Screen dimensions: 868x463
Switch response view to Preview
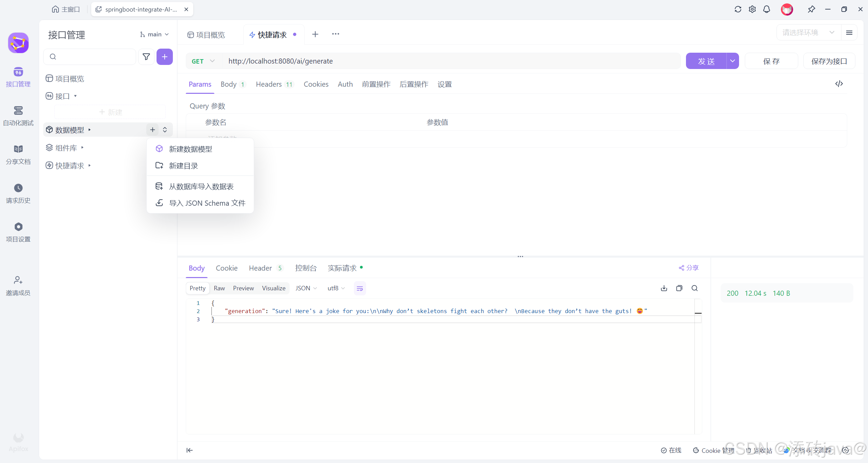[243, 288]
